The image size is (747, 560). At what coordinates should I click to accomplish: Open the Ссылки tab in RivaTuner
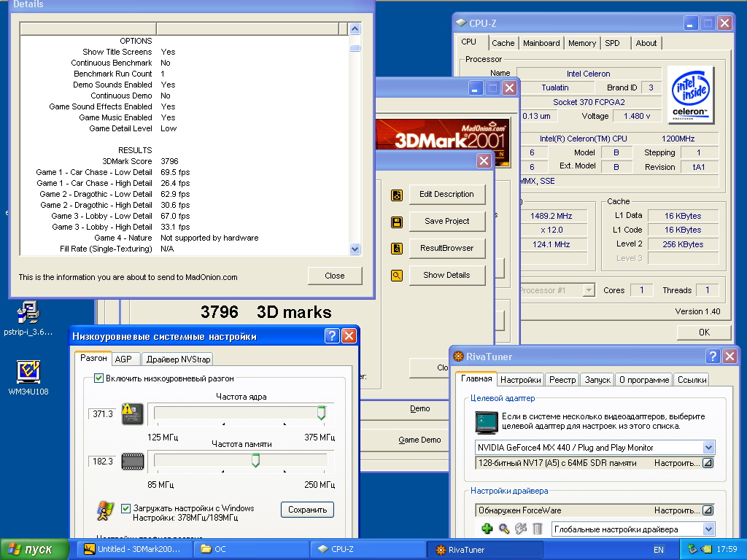pos(692,380)
